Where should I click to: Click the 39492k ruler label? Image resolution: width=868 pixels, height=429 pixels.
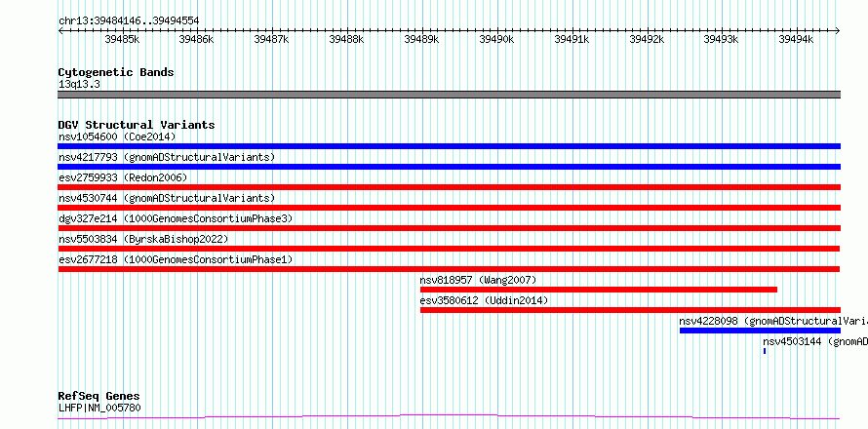(x=648, y=39)
